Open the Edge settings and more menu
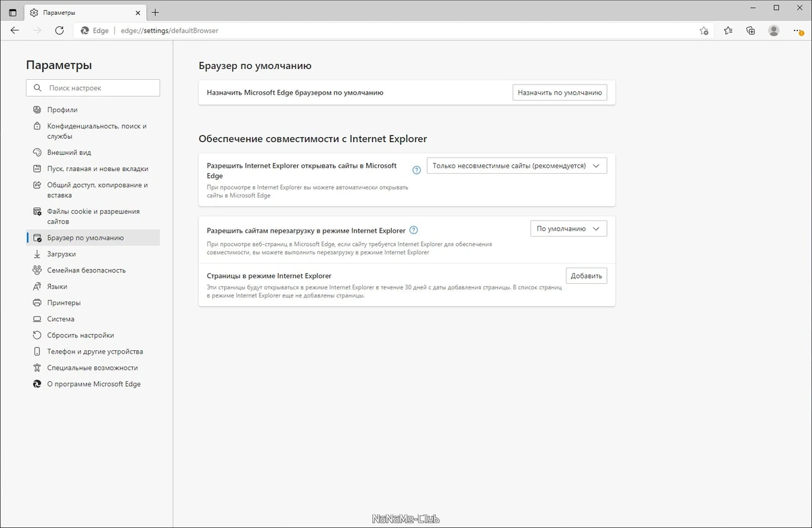The image size is (812, 528). [x=797, y=30]
